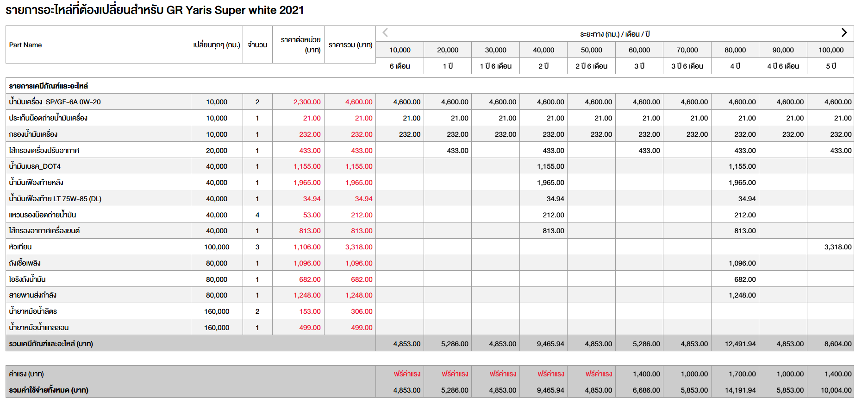
Task: Click the 14,191.94 grand total cell
Action: point(740,390)
